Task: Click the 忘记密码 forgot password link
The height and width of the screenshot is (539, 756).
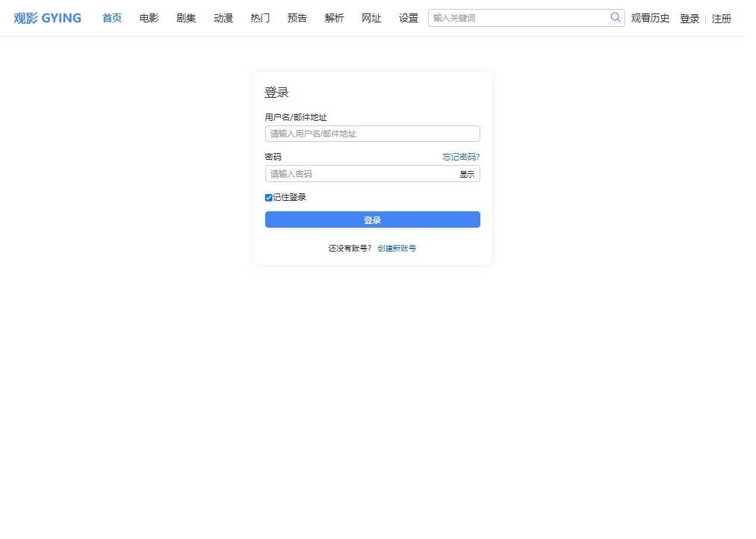Action: (x=461, y=157)
